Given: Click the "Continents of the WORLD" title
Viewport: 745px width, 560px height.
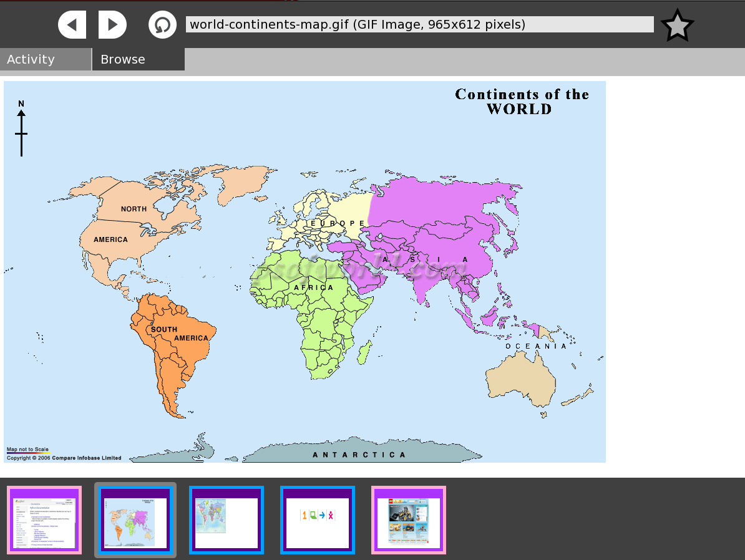Looking at the screenshot, I should click(522, 102).
